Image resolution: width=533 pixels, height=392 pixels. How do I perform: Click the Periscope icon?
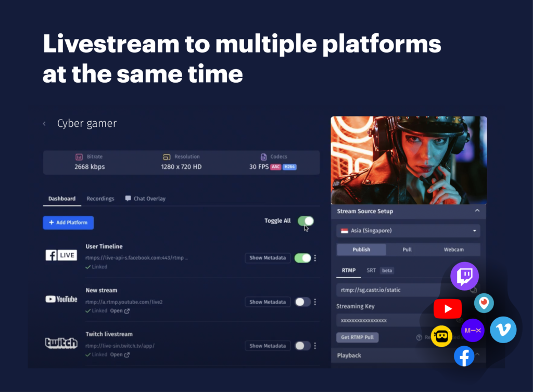pos(484,303)
